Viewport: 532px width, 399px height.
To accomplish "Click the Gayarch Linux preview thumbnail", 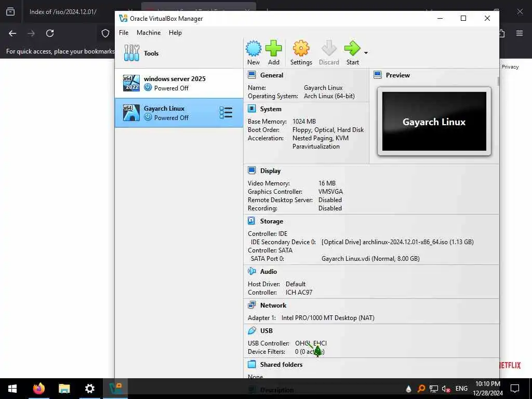I will [434, 121].
